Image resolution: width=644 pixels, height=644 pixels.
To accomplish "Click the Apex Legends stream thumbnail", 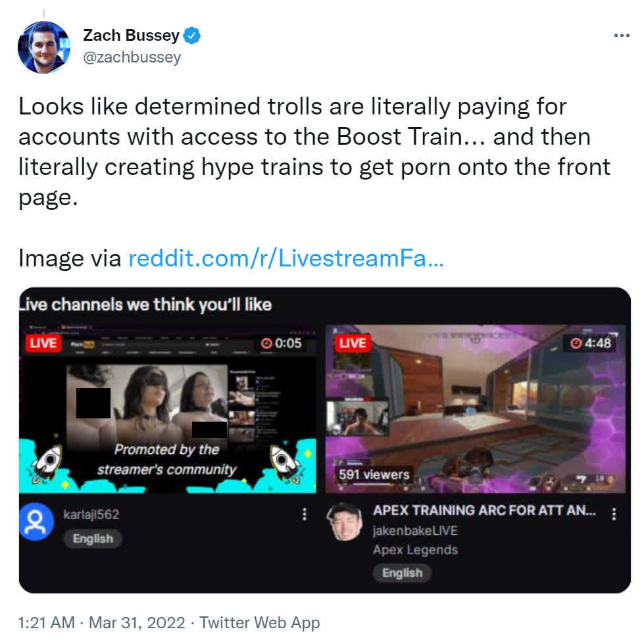I will point(475,409).
